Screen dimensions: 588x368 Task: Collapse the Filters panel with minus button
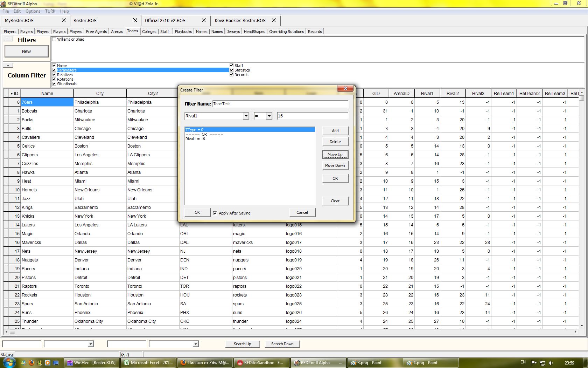8,39
